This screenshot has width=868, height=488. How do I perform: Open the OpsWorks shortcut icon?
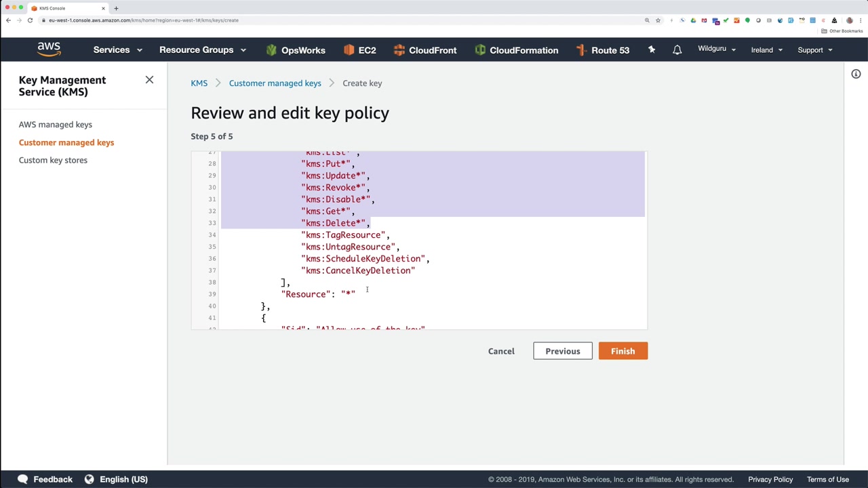click(x=272, y=50)
